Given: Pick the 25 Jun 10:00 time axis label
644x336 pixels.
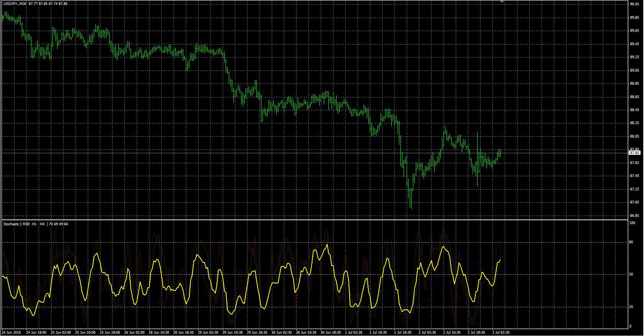Looking at the screenshot, I should pyautogui.click(x=85, y=333).
